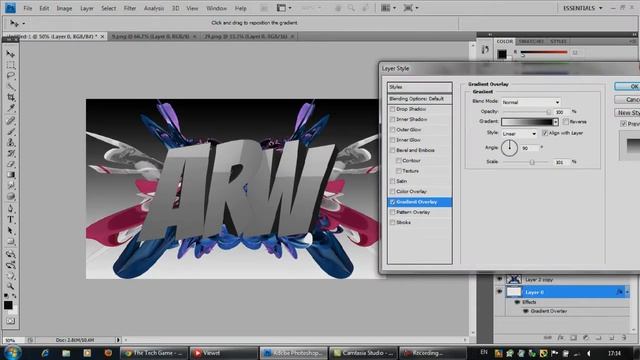Select the Rectangular Marquee tool
Viewport: 640px width, 360px height.
pyautogui.click(x=11, y=65)
